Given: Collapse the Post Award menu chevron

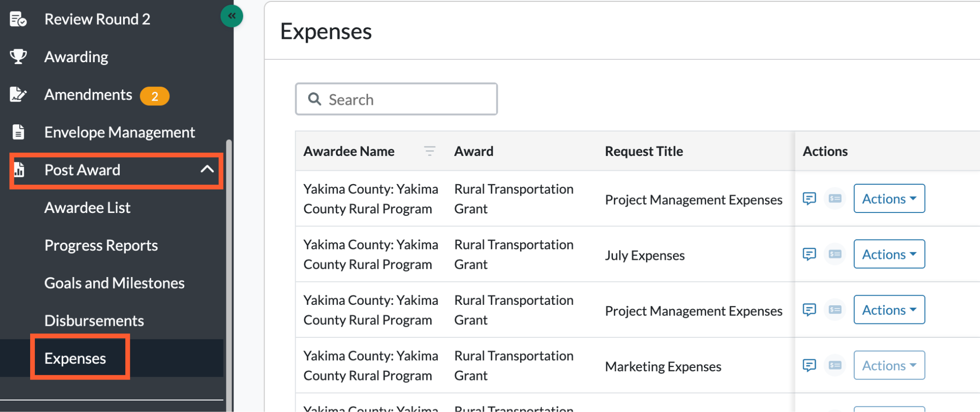Looking at the screenshot, I should [207, 169].
